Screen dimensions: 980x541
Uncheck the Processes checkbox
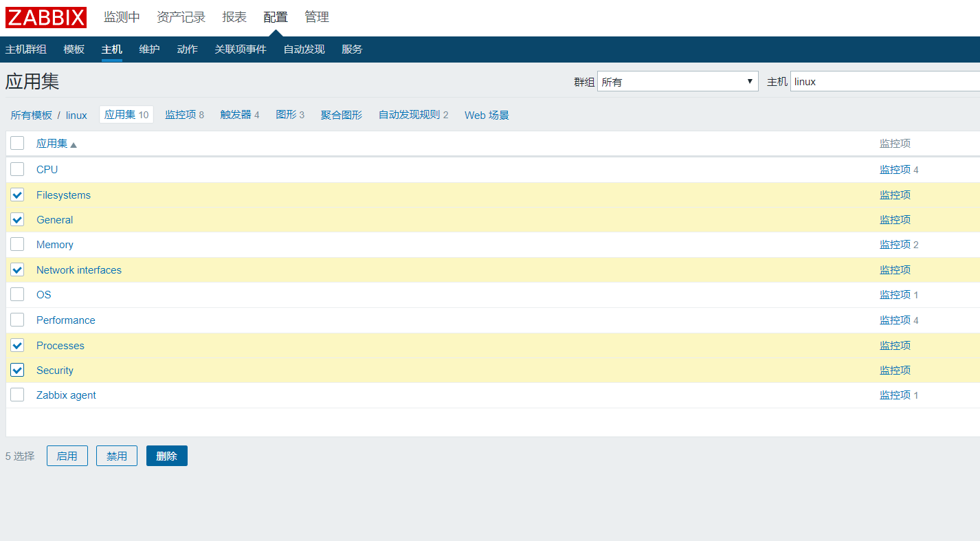[17, 345]
